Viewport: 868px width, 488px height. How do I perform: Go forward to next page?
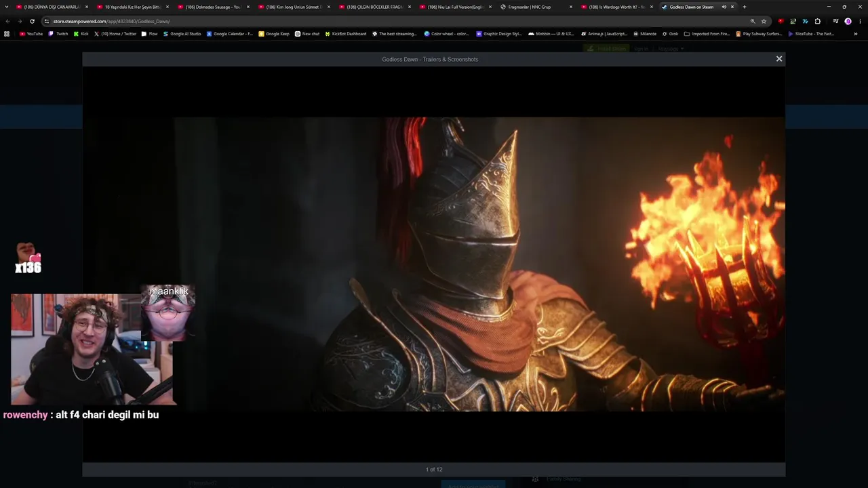click(20, 21)
